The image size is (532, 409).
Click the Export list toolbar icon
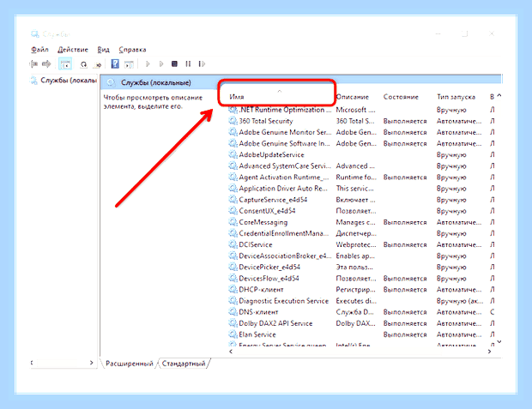pos(98,64)
